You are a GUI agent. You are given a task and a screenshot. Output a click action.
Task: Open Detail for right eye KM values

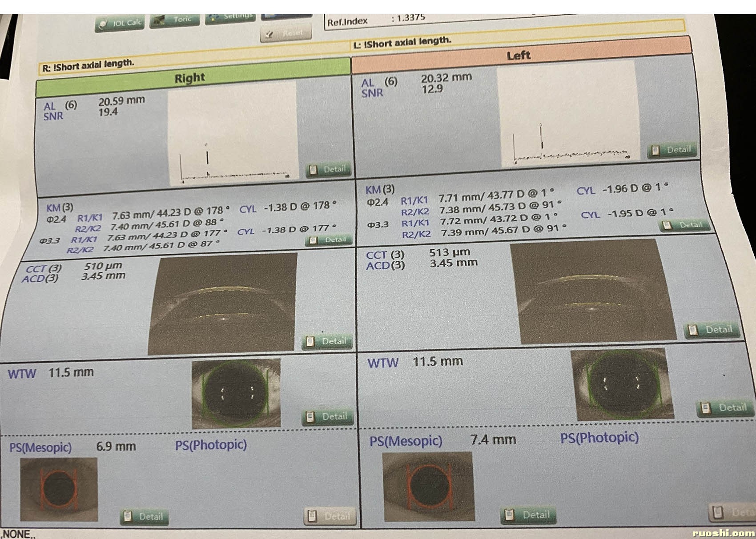[329, 240]
